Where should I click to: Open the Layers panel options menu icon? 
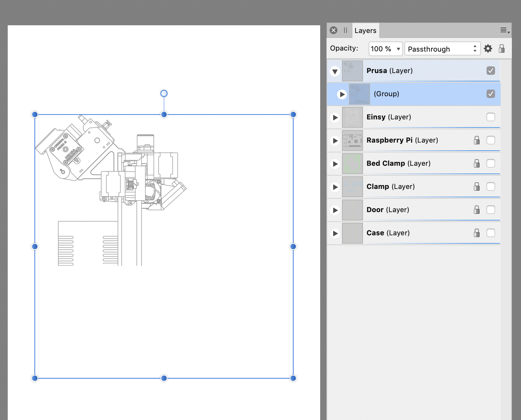tap(504, 31)
